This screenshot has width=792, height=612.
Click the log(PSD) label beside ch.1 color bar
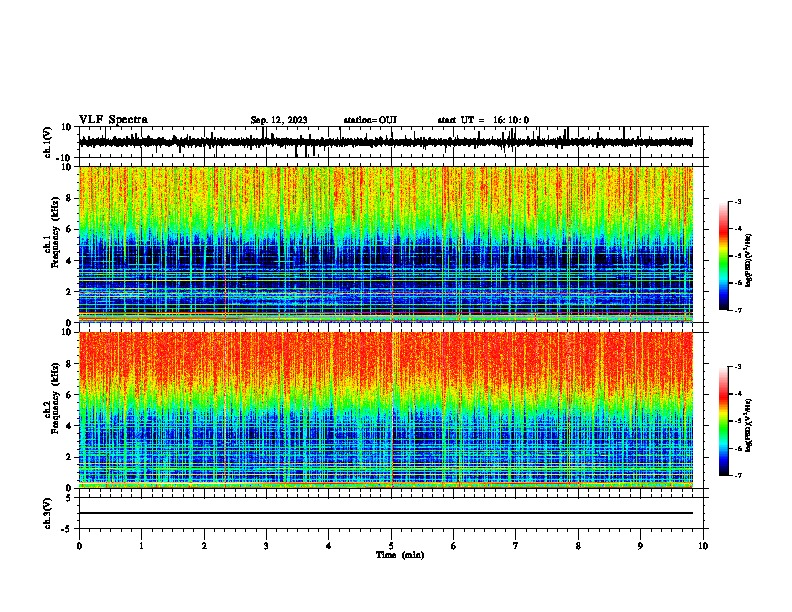749,260
